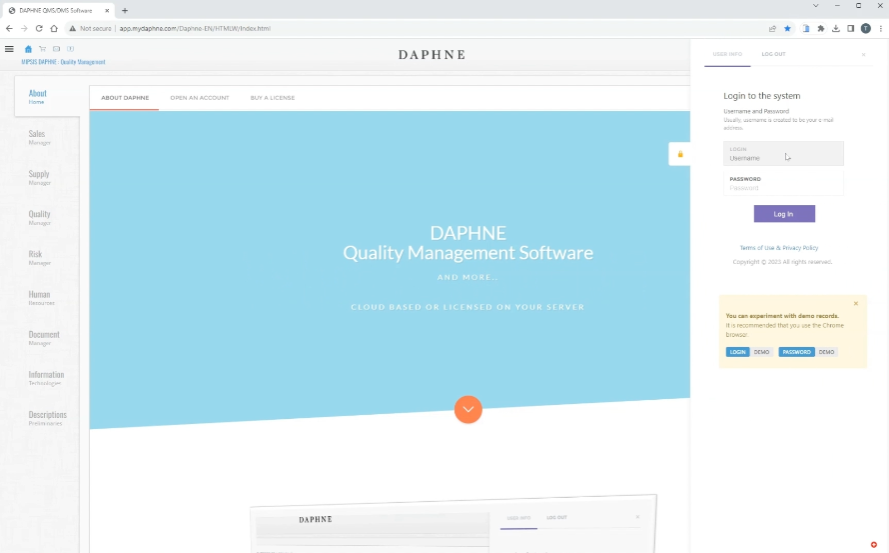
Task: Open Quality Manager in sidebar
Action: pyautogui.click(x=40, y=218)
